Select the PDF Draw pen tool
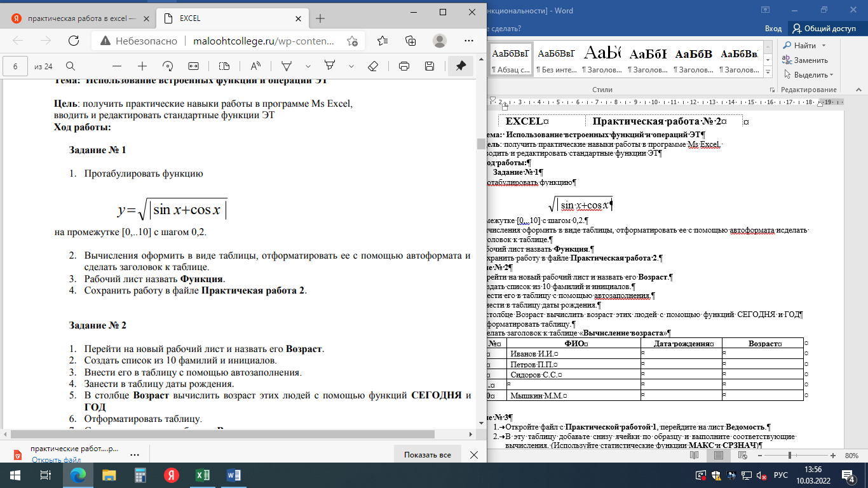This screenshot has height=488, width=868. click(287, 66)
